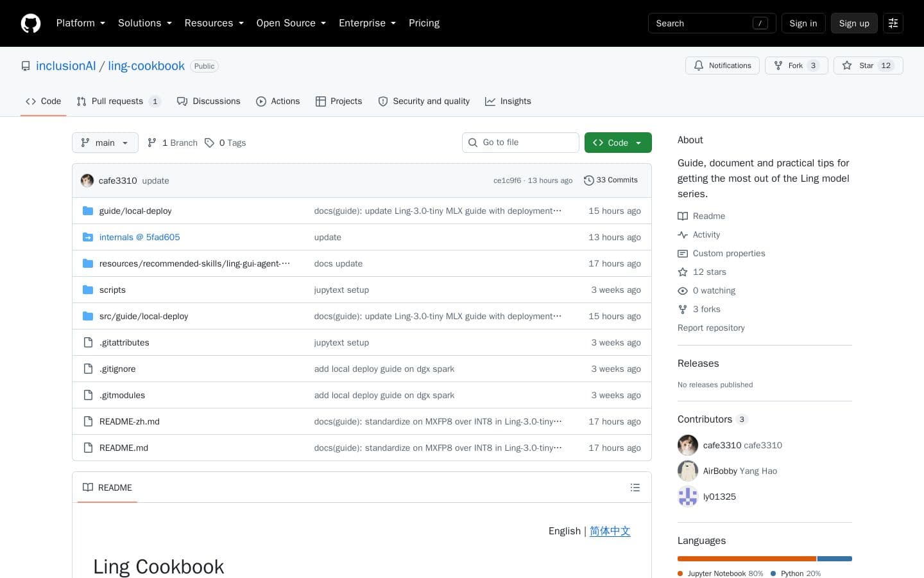924x578 pixels.
Task: Switch to the Discussions tab
Action: click(209, 101)
